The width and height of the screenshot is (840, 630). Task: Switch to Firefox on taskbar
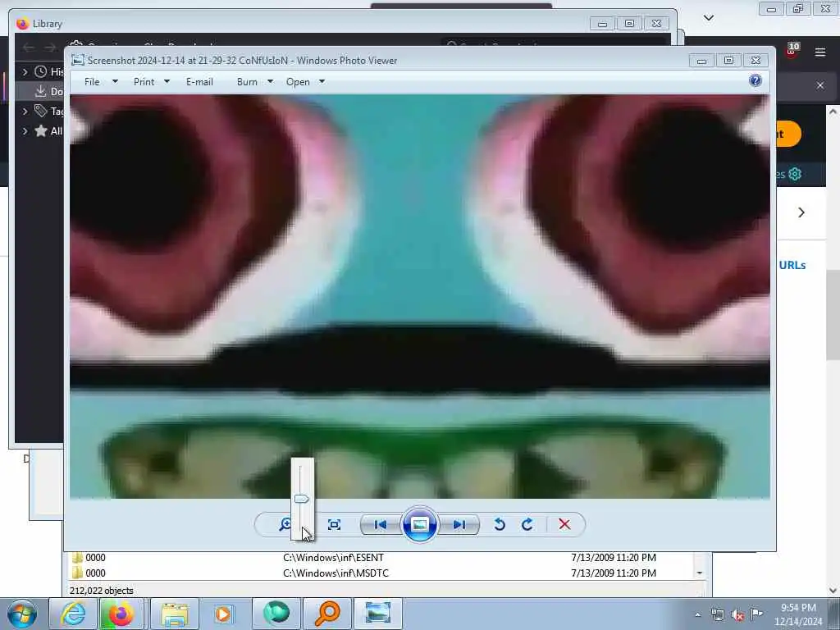pos(121,614)
